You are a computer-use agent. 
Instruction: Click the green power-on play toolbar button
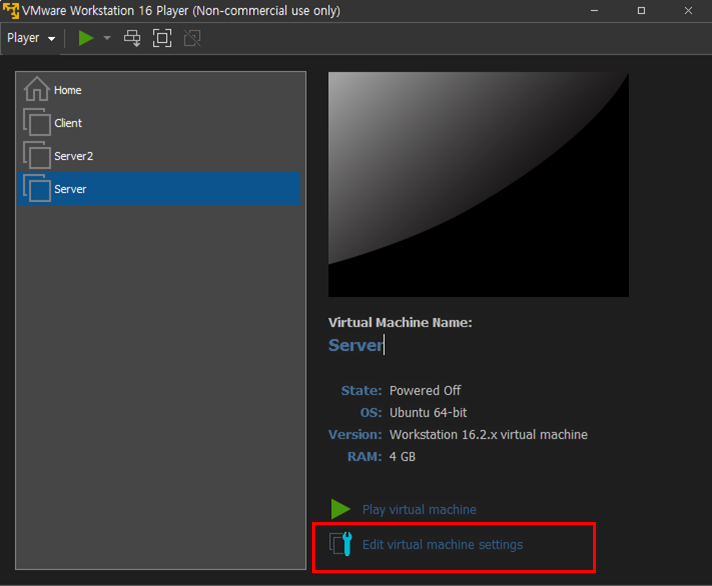point(85,38)
